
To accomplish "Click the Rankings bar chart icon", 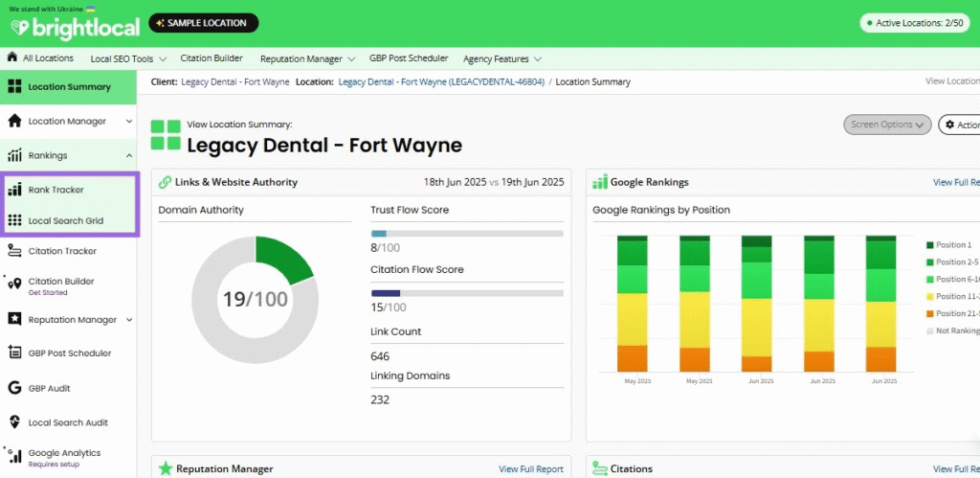I will (14, 155).
